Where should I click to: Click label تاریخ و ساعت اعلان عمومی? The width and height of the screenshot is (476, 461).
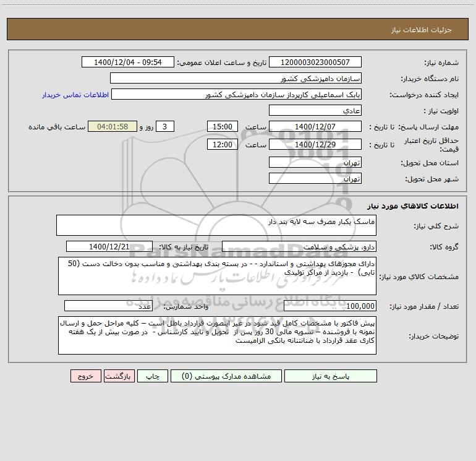pos(222,63)
